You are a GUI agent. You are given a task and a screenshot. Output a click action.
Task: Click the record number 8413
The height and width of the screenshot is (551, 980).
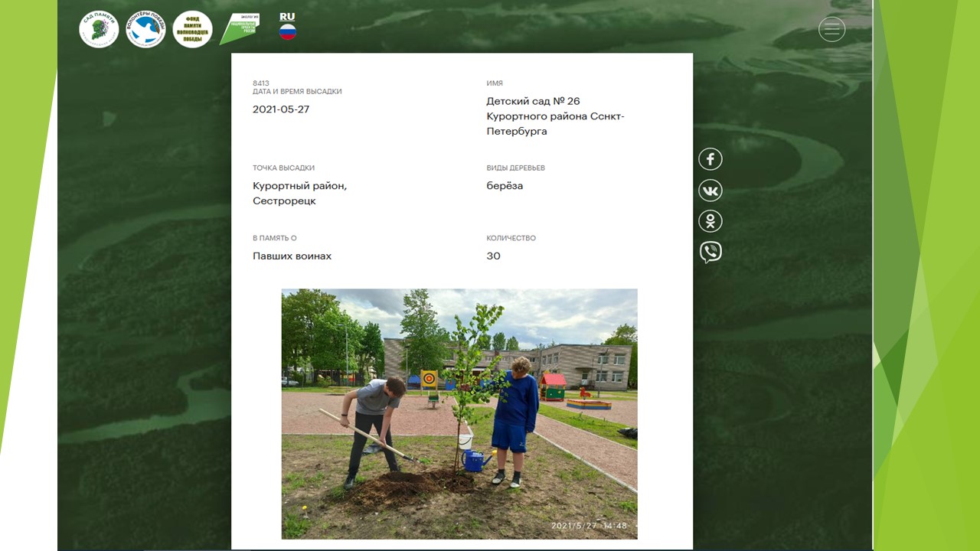click(x=261, y=83)
